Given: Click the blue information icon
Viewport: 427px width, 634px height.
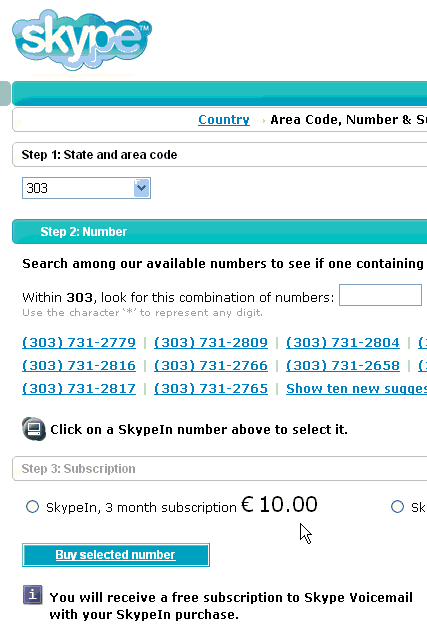Looking at the screenshot, I should (32, 595).
